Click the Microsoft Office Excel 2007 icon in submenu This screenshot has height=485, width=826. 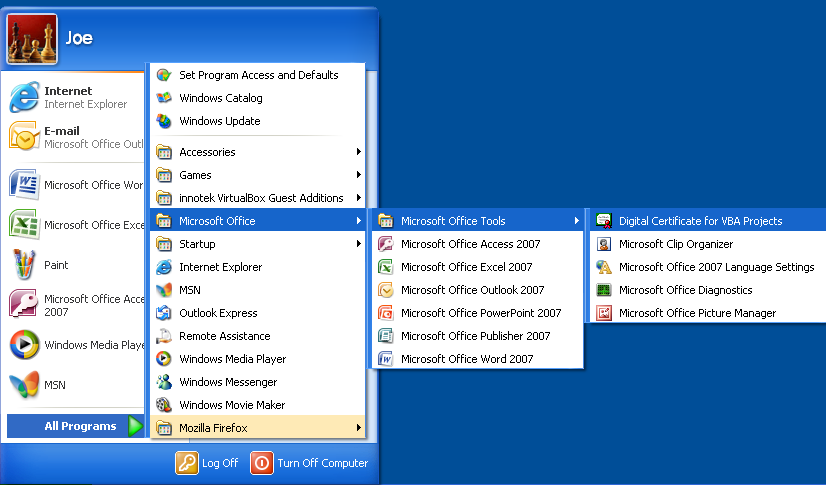pyautogui.click(x=386, y=267)
